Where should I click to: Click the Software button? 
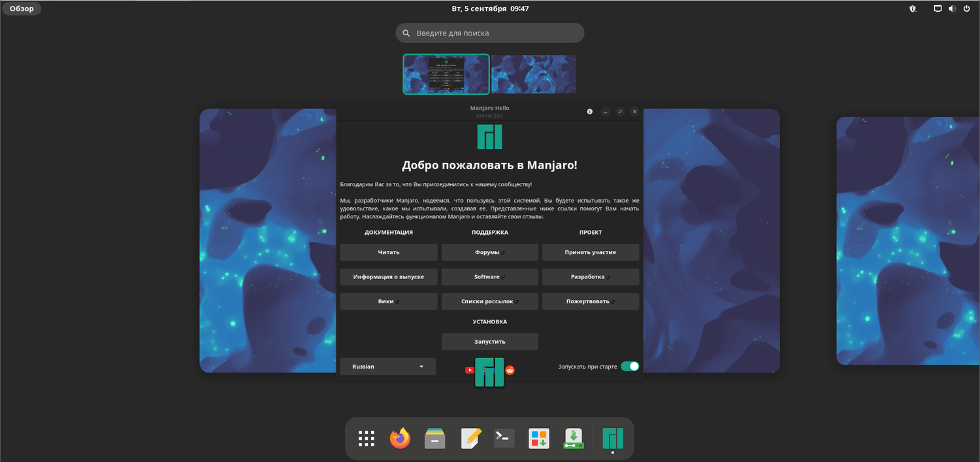pyautogui.click(x=490, y=277)
